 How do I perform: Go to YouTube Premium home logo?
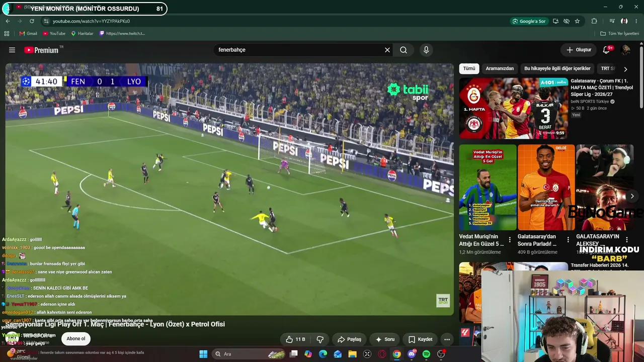click(41, 50)
